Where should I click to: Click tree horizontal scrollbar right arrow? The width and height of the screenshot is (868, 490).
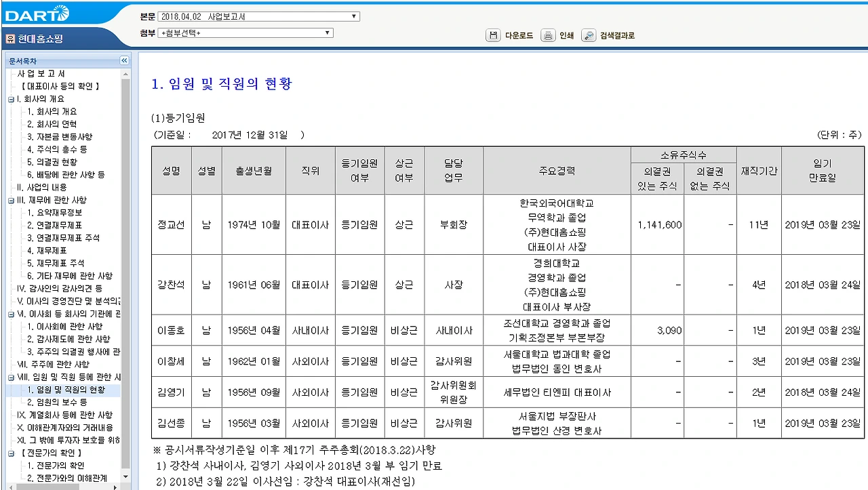117,487
